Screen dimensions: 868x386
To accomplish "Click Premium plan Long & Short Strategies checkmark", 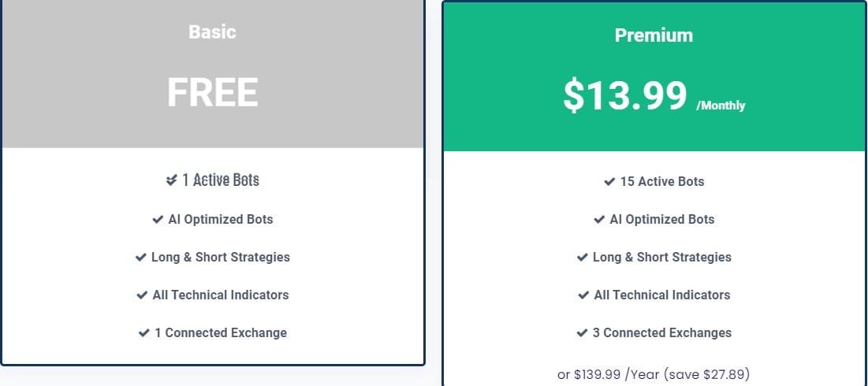I will [x=583, y=257].
